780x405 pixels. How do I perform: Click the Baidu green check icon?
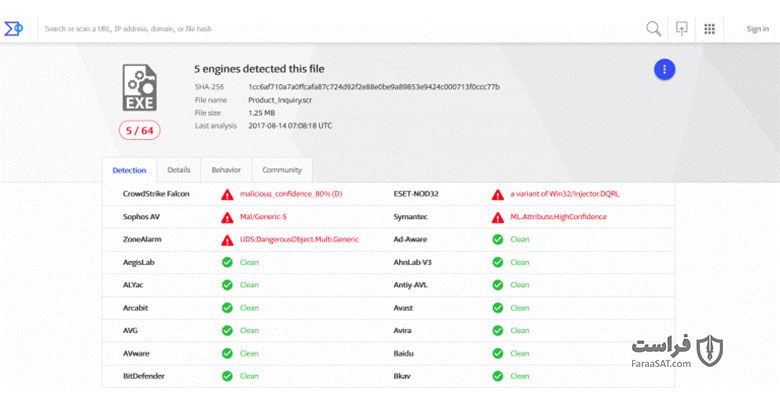coord(497,353)
